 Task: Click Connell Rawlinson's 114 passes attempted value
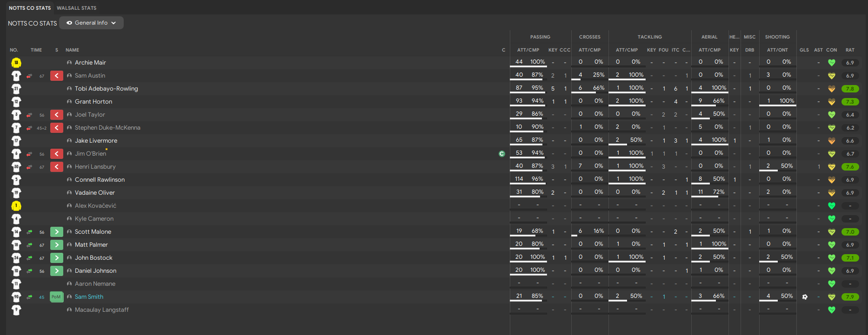[x=519, y=179]
